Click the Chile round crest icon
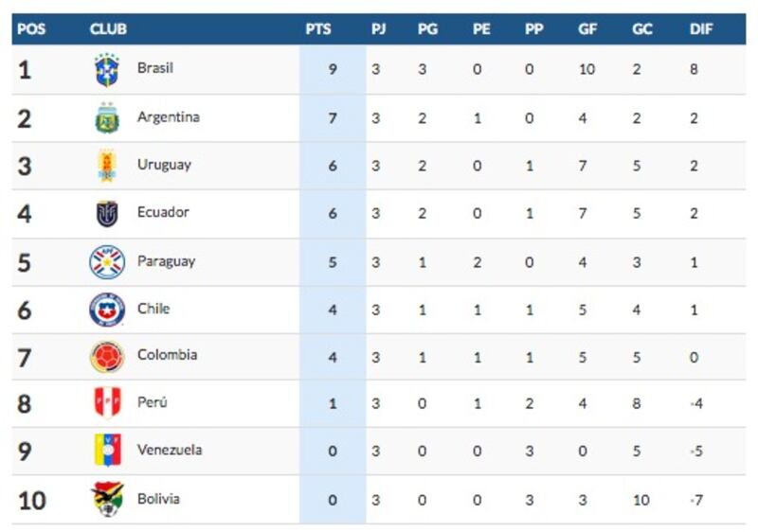Viewport: 758px width, 532px height. [x=107, y=310]
